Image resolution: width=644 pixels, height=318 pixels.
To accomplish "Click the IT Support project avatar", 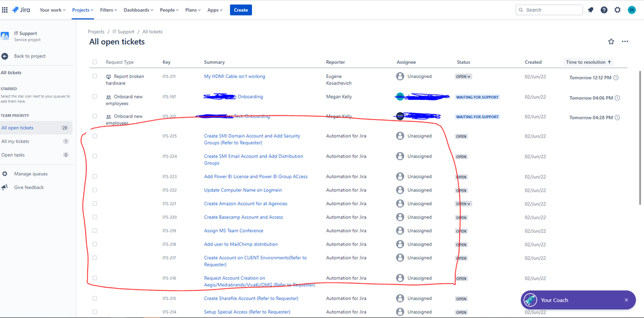I will tap(5, 36).
